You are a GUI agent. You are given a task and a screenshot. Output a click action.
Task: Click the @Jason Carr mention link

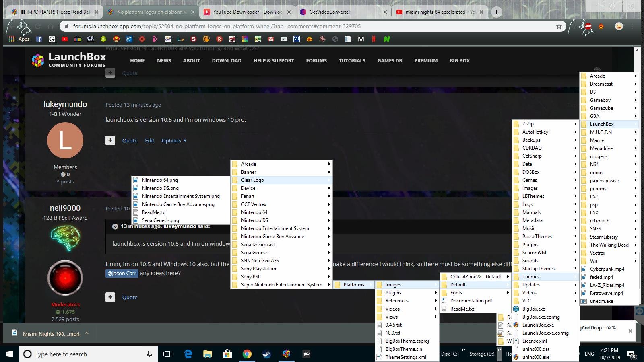pos(122,274)
